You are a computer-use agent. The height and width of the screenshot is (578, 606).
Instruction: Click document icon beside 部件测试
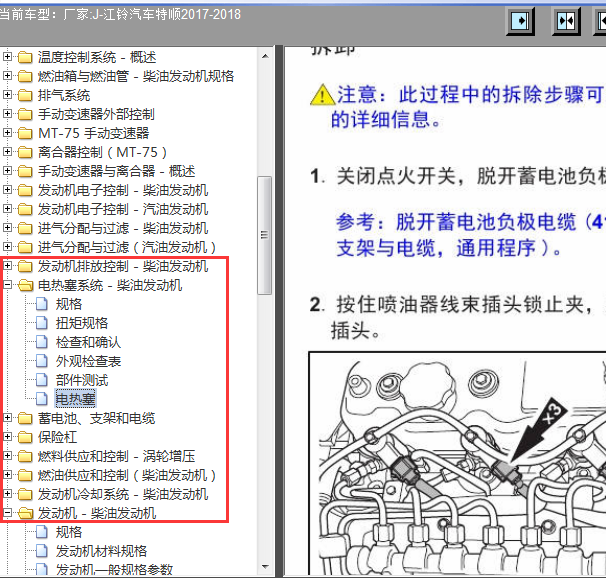(42, 380)
